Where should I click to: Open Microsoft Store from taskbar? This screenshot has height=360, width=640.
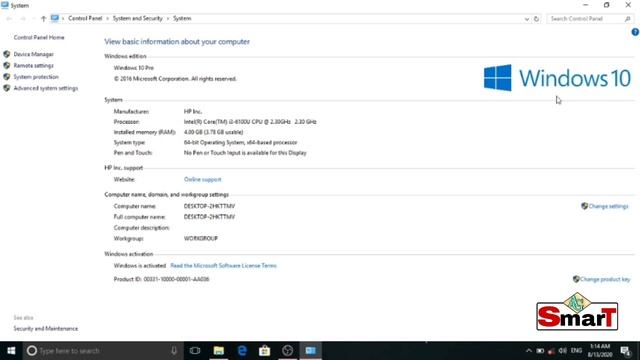pyautogui.click(x=264, y=351)
